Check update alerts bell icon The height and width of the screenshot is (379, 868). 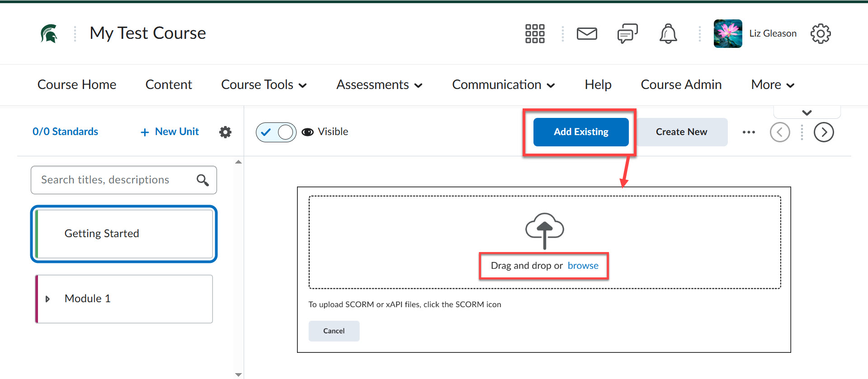tap(668, 34)
